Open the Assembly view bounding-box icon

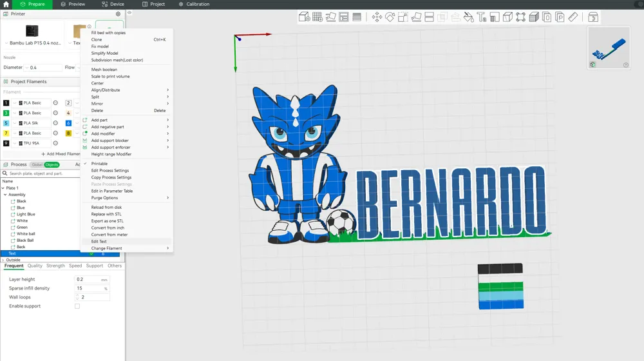tap(521, 17)
